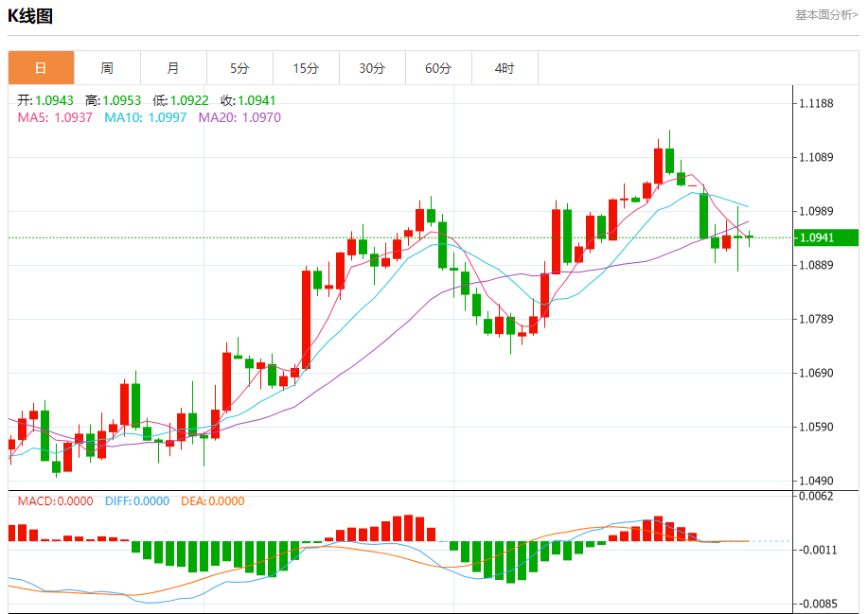Click the MA10: 1.0997 indicator label

[146, 117]
